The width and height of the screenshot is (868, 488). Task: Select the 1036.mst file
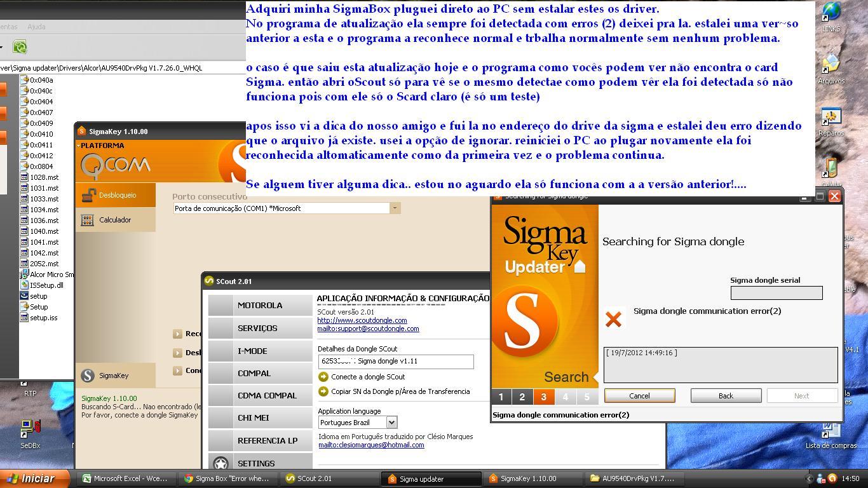click(39, 220)
